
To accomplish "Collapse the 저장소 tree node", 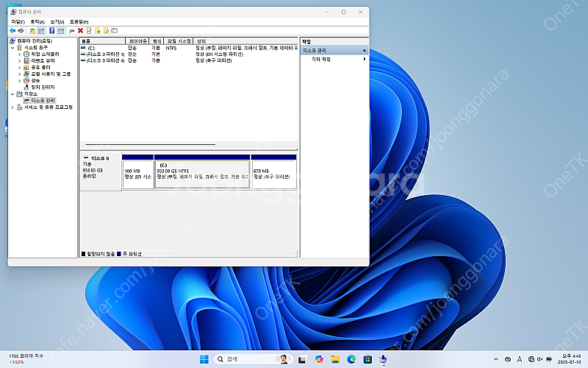I will 12,94.
